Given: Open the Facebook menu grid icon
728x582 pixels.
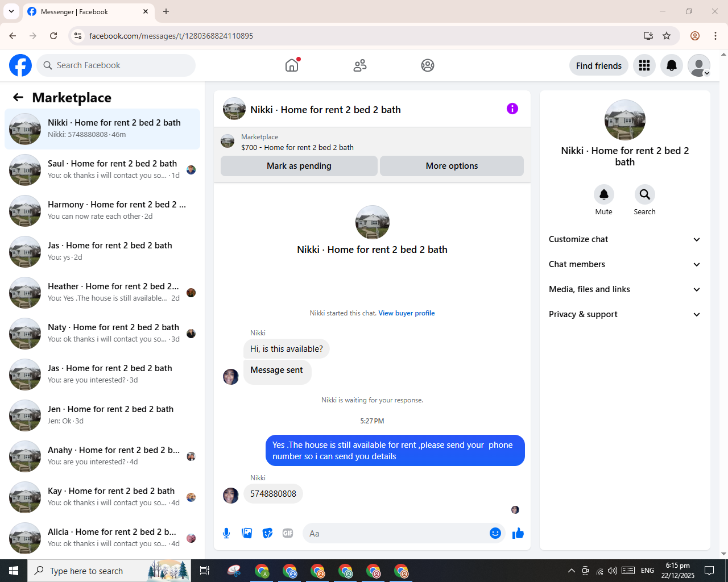Looking at the screenshot, I should coord(644,65).
